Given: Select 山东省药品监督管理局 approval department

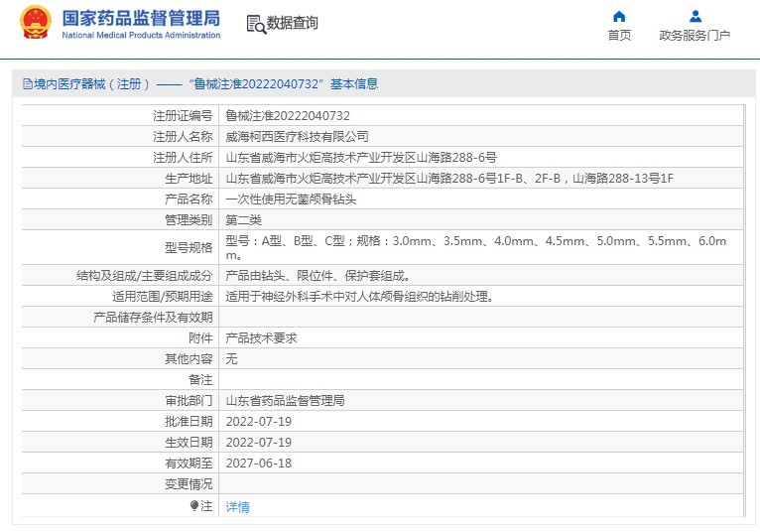Looking at the screenshot, I should pyautogui.click(x=285, y=401).
